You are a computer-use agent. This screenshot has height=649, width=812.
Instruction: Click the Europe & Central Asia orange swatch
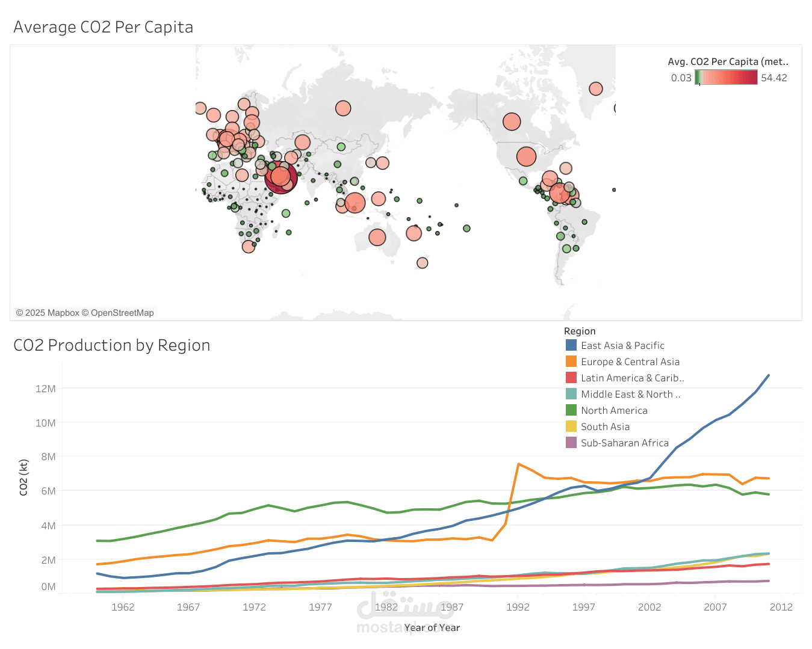point(571,361)
